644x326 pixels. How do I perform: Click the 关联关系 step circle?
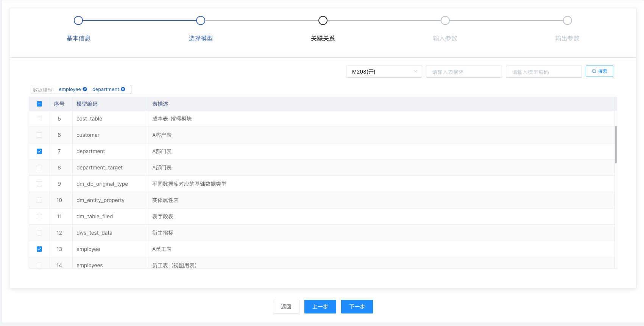click(323, 20)
